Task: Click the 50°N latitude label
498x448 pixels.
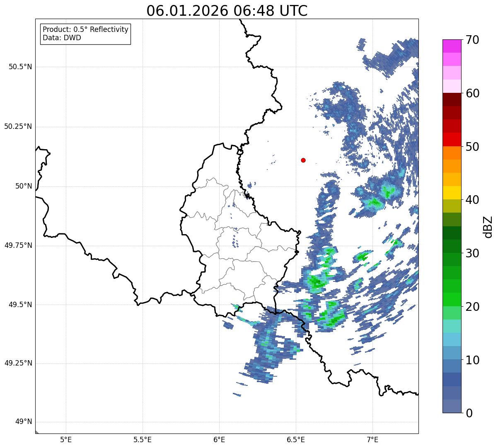Action: 24,186
